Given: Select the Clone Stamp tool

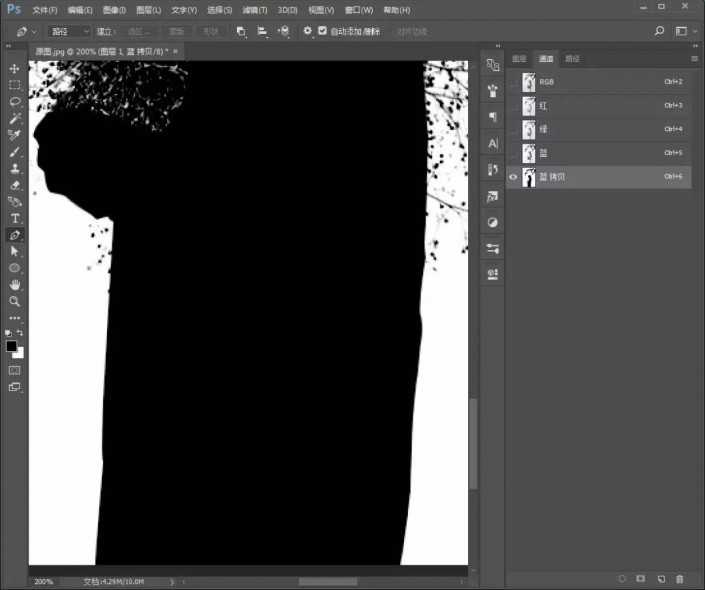Looking at the screenshot, I should coord(15,168).
